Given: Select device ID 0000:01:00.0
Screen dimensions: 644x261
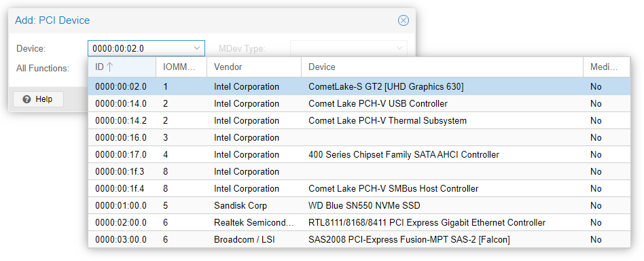Looking at the screenshot, I should tap(121, 205).
